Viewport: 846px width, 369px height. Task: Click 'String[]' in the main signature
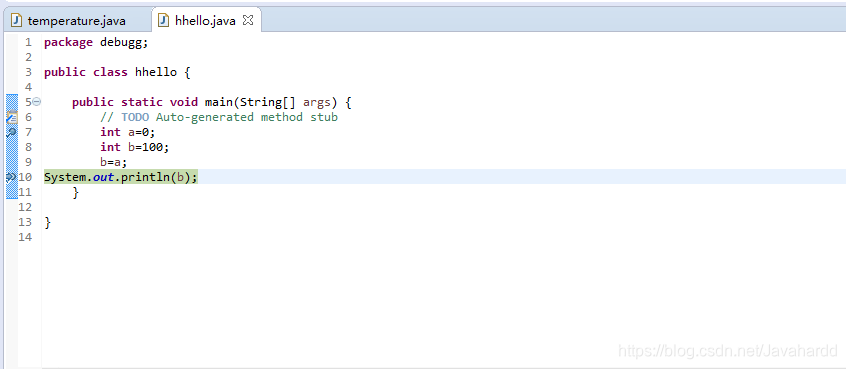[x=268, y=102]
